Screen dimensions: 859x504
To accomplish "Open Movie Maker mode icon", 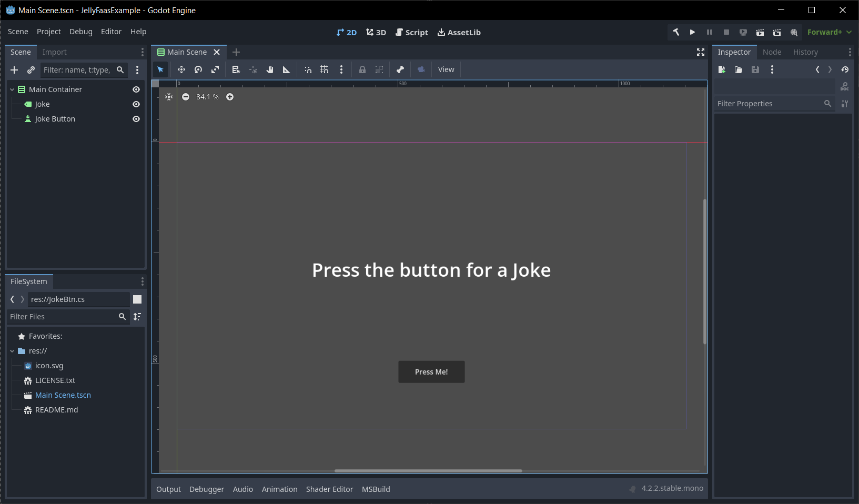I will click(x=794, y=32).
